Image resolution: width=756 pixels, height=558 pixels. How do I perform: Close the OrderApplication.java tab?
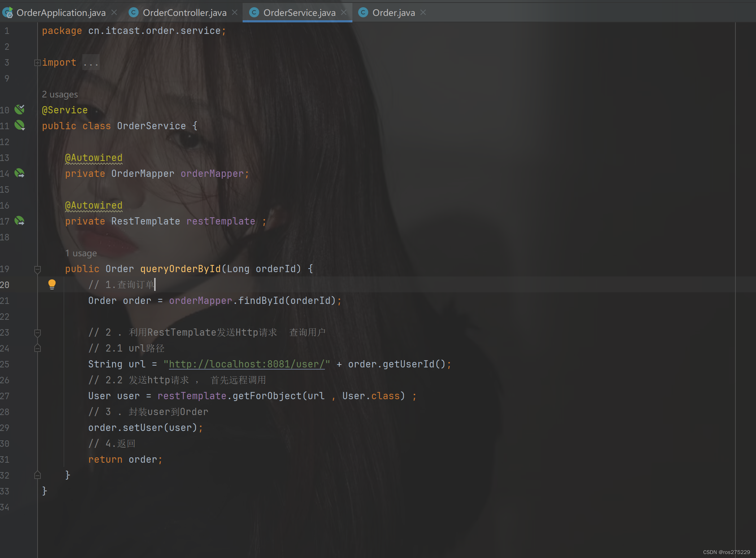click(x=114, y=13)
